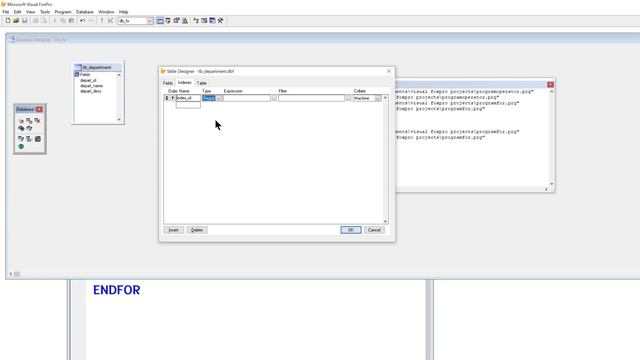Click the tb_department table title bar
Screen dimensions: 640x360
click(x=98, y=67)
